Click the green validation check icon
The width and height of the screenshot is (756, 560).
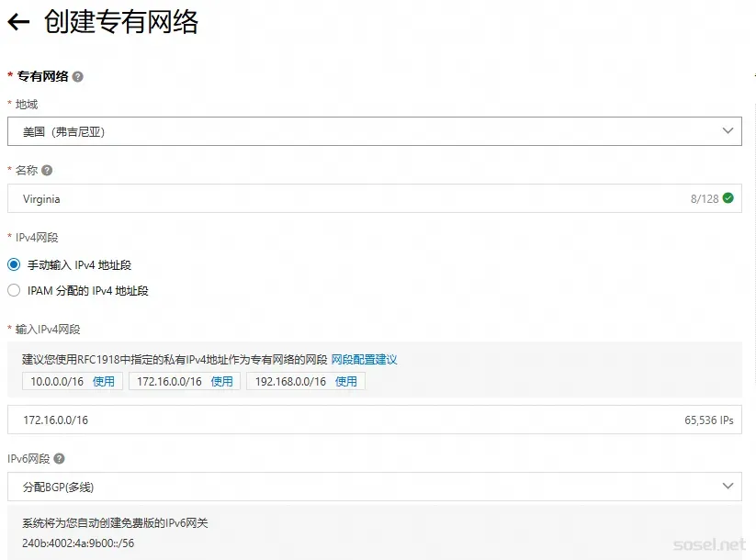(x=728, y=198)
